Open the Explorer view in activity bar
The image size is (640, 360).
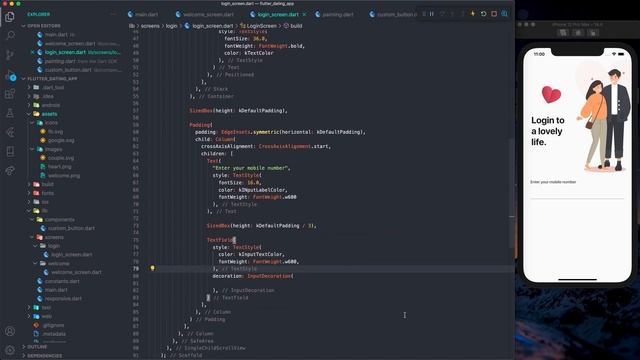click(10, 17)
